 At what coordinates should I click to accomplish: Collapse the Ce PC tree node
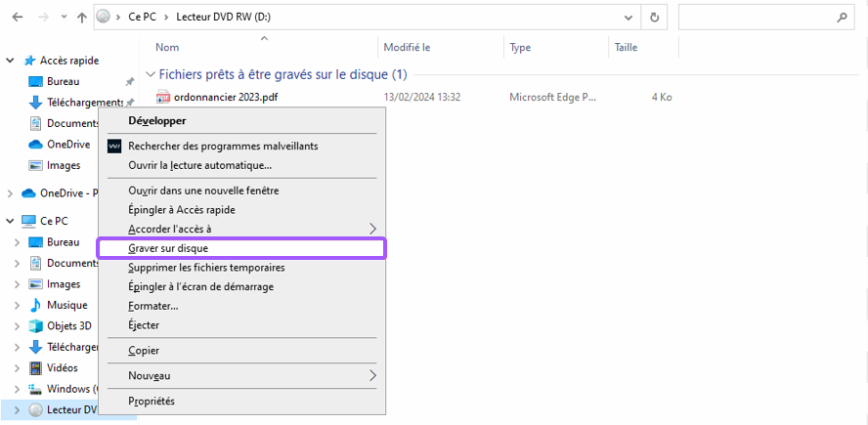coord(10,221)
